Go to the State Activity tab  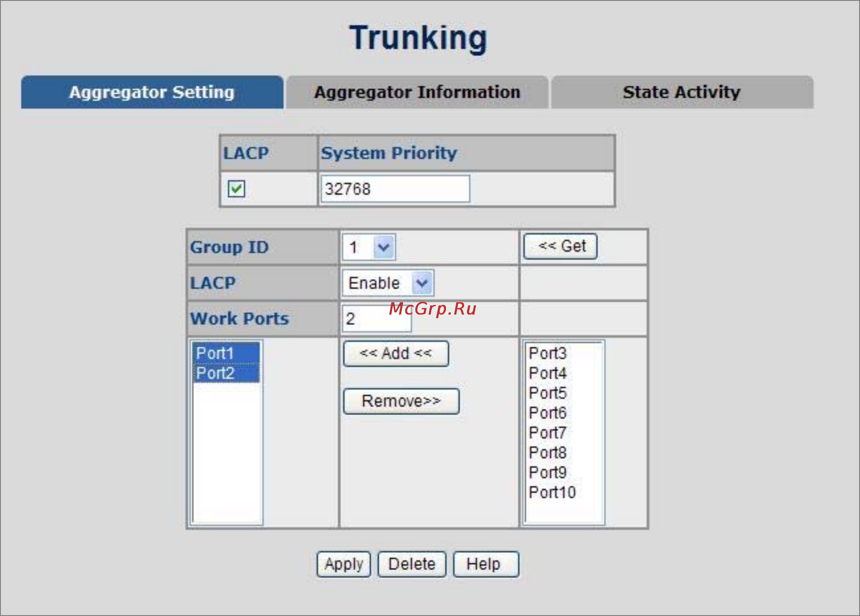[x=682, y=92]
